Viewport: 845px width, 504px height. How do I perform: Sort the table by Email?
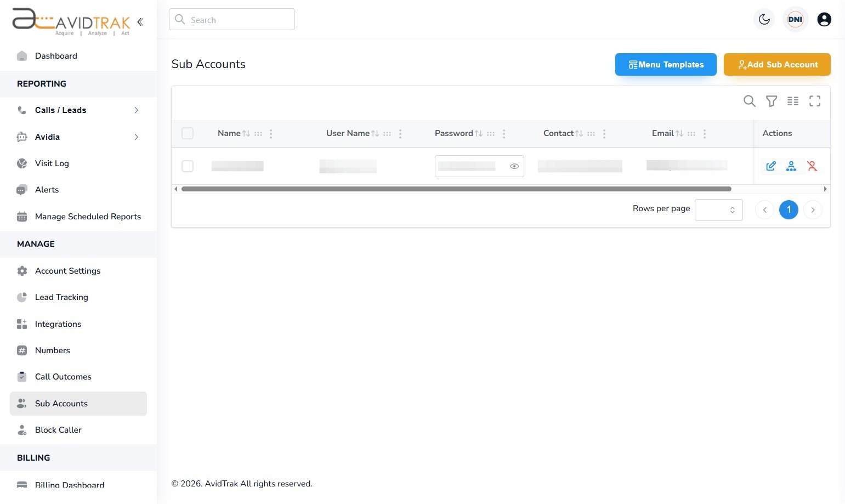[x=679, y=134]
